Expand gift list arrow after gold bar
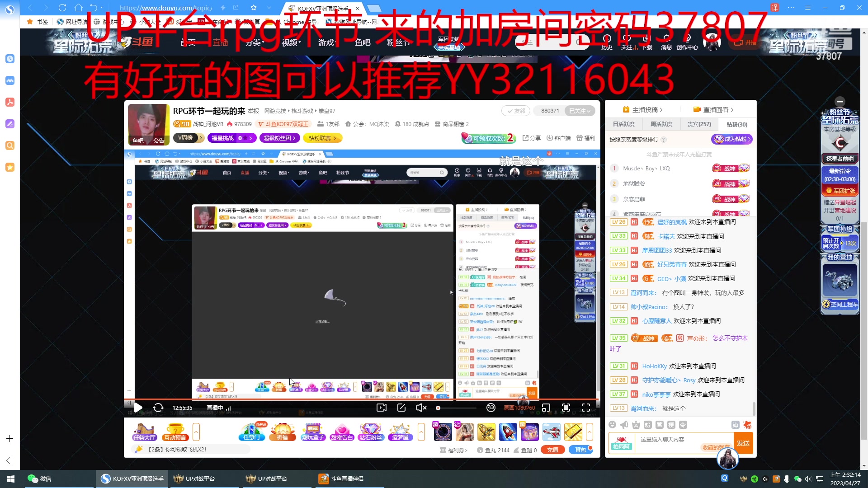The width and height of the screenshot is (868, 488). tap(590, 432)
